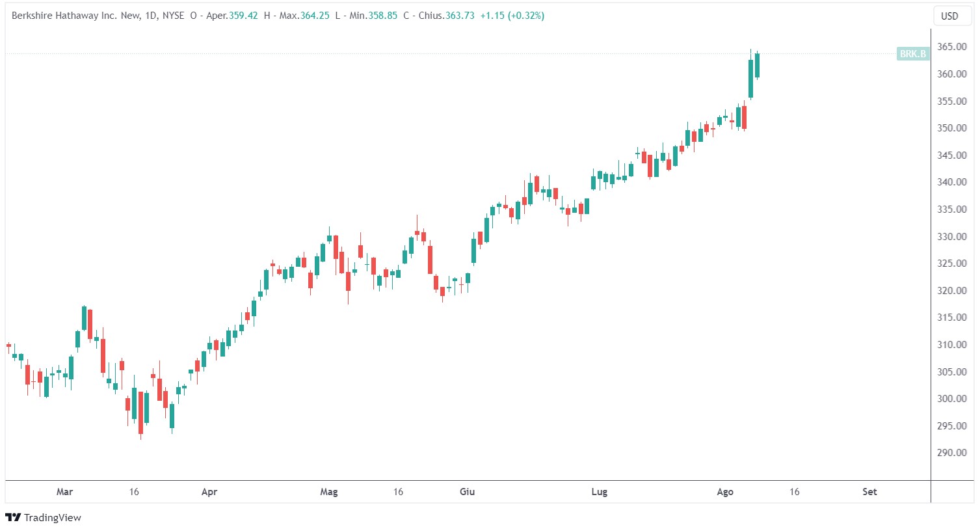980x527 pixels.
Task: Click the Giu label on time axis
Action: coord(467,492)
